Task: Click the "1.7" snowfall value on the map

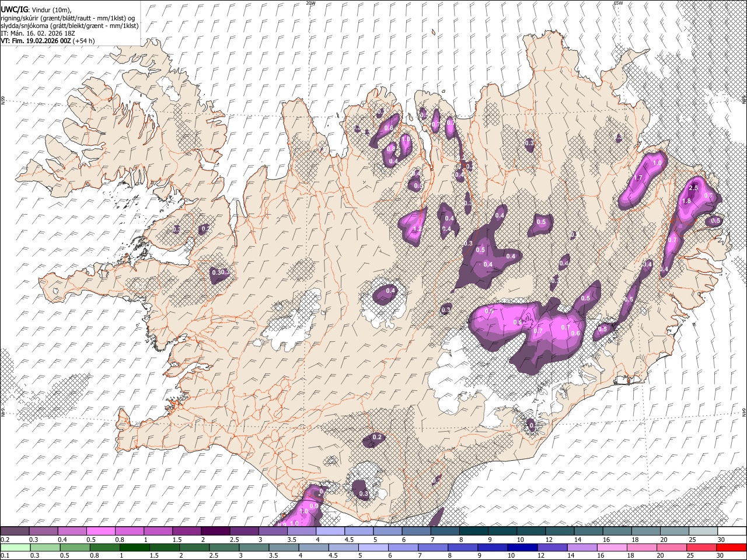Action: point(638,178)
